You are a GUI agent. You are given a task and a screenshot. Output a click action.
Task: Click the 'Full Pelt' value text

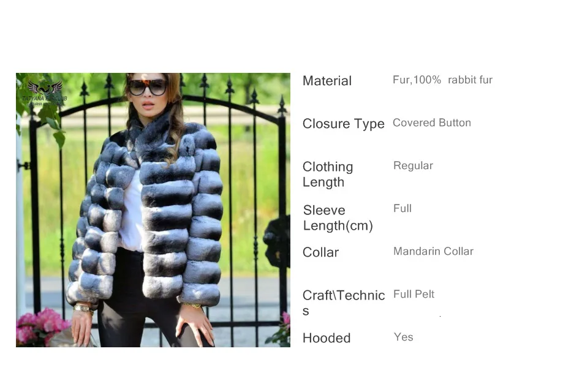coord(414,295)
